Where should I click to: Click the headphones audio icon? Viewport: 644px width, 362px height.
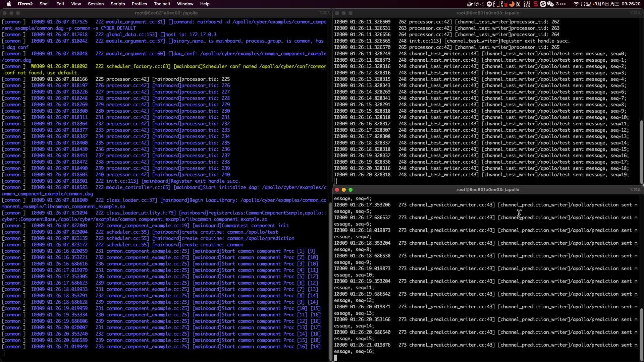583,4
